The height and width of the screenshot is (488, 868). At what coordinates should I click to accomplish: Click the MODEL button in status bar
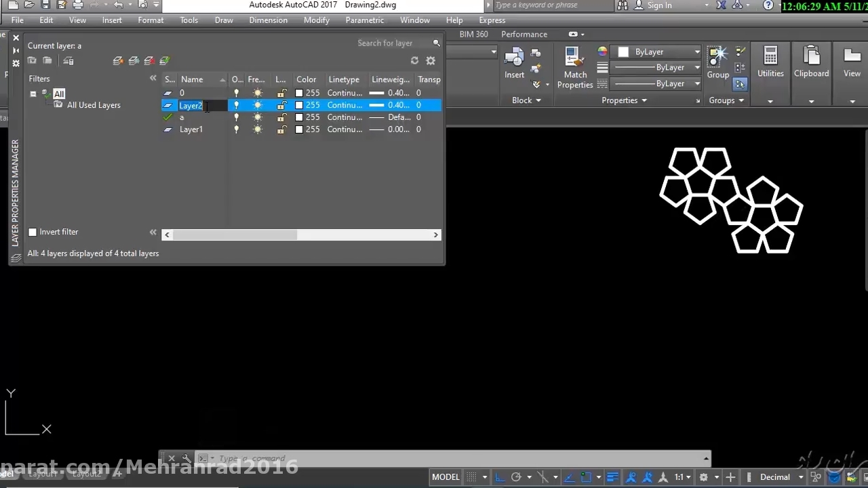(x=446, y=477)
